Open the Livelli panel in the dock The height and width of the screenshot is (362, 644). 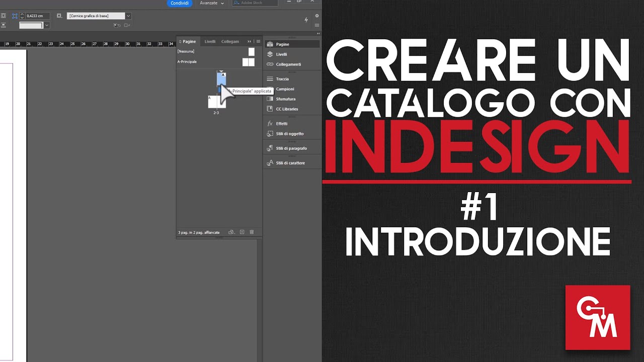click(x=292, y=54)
